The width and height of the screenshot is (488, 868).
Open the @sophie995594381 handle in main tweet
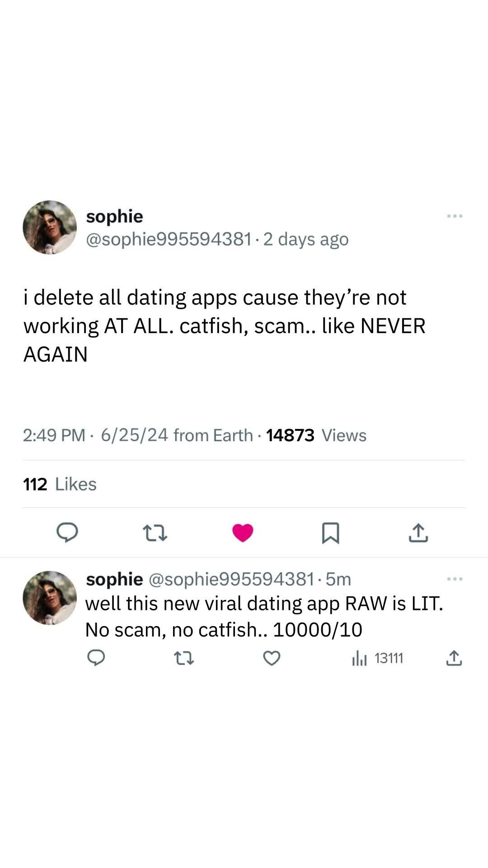pos(169,239)
